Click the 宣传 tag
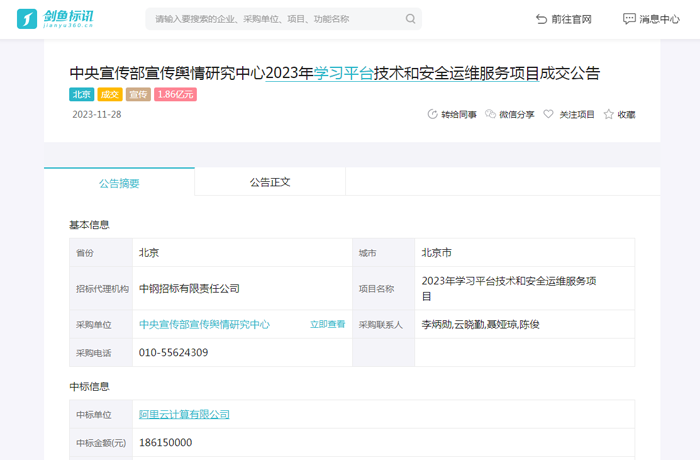This screenshot has width=700, height=460. pos(138,94)
